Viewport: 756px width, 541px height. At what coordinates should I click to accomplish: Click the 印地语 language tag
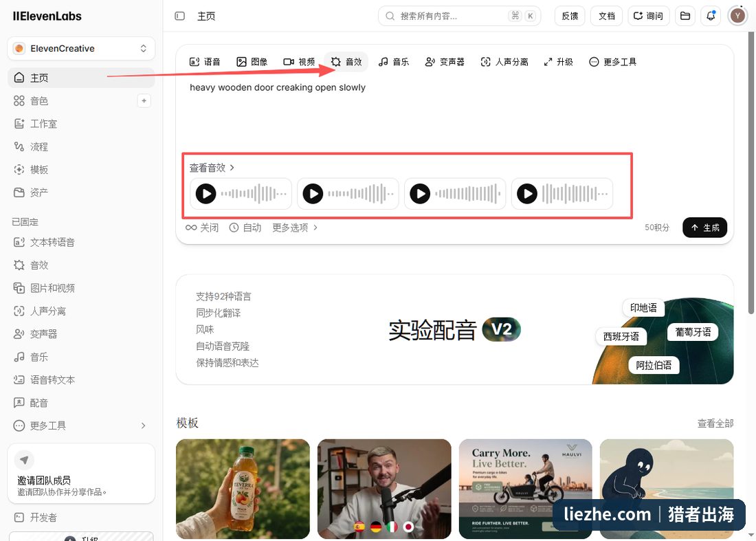tap(643, 308)
